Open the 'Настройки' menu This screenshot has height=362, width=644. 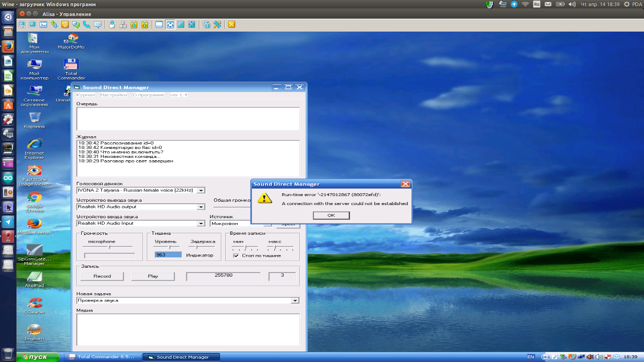click(x=114, y=95)
